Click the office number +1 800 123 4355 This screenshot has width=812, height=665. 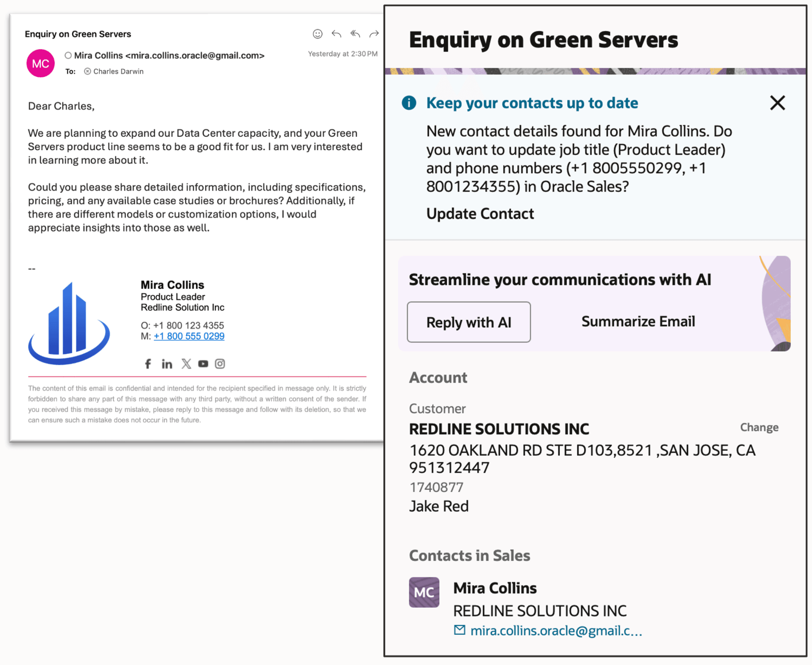click(x=188, y=325)
